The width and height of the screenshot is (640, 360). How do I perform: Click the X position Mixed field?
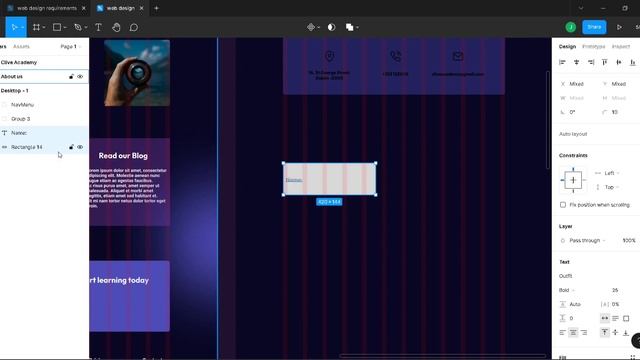(x=576, y=84)
